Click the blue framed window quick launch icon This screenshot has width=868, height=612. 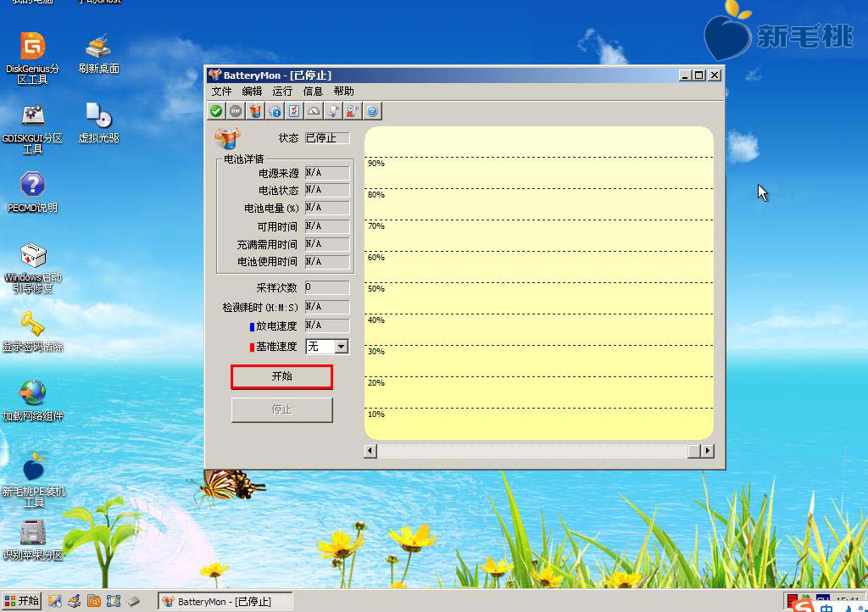(x=114, y=601)
